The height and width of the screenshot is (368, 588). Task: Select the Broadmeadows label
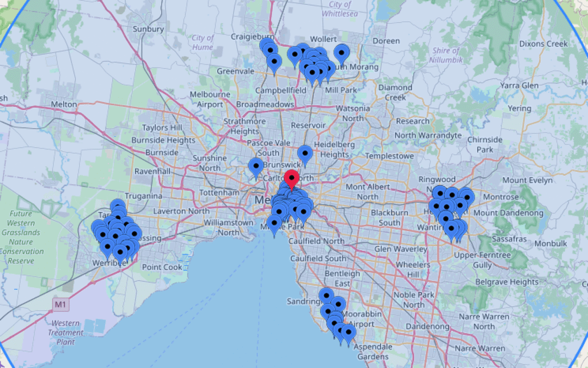(x=265, y=104)
